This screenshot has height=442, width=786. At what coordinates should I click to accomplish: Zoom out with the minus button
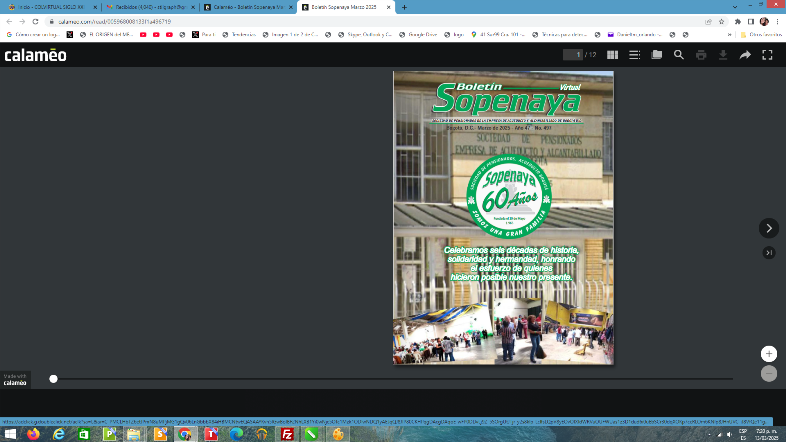[x=768, y=373]
